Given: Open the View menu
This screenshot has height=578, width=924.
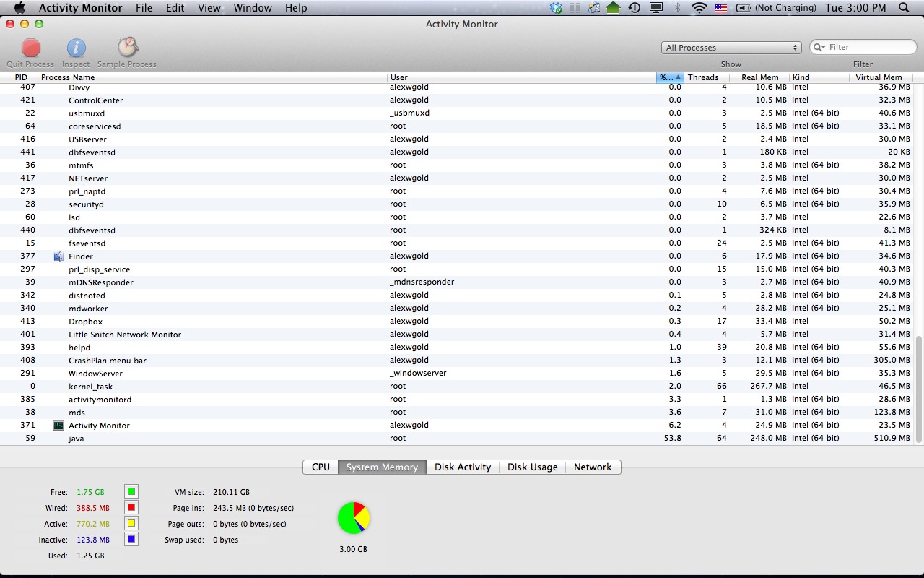Looking at the screenshot, I should [x=209, y=8].
